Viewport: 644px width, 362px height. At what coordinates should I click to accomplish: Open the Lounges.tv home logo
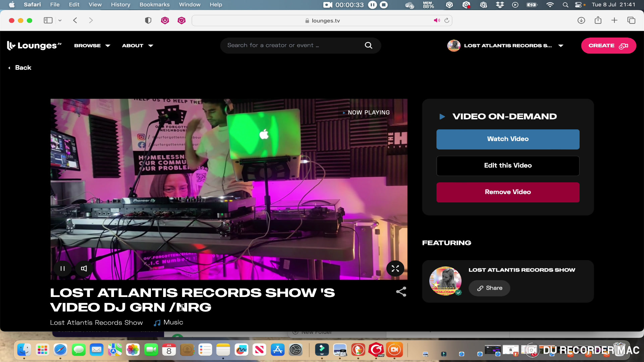coord(34,45)
